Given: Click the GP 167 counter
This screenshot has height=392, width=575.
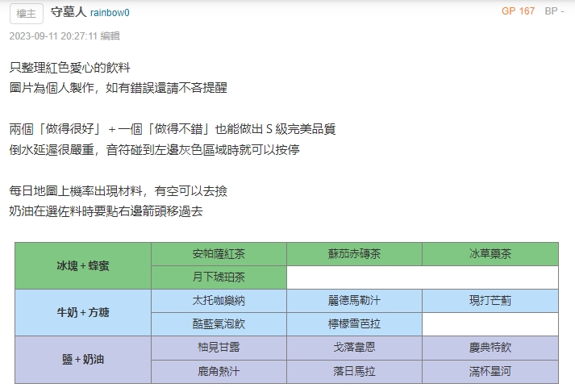Looking at the screenshot, I should click(518, 11).
